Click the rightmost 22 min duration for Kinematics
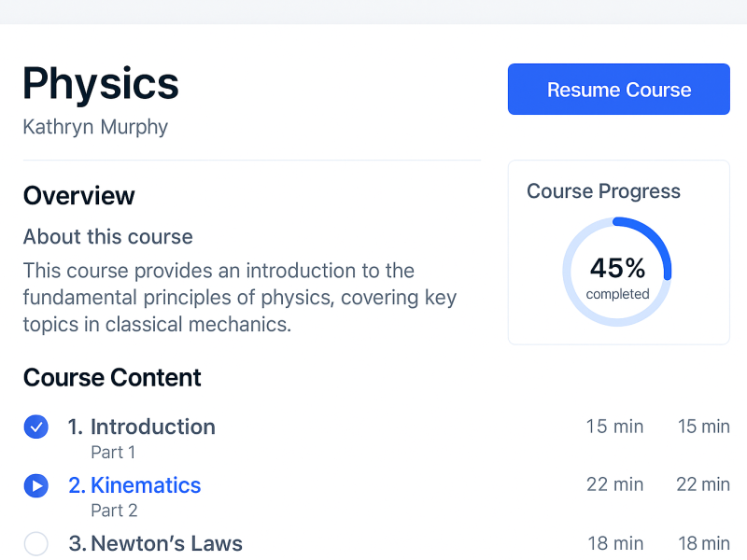This screenshot has height=560, width=747. (703, 484)
